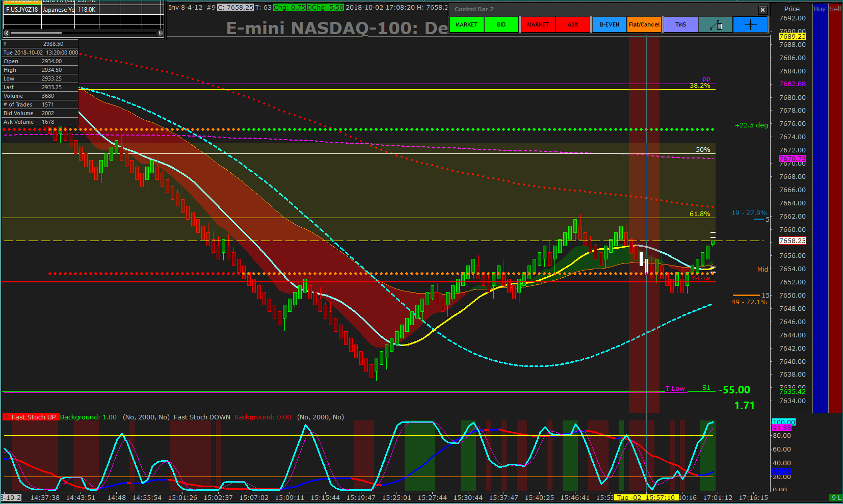
Task: Click the 118.0K volume cell
Action: (x=87, y=10)
